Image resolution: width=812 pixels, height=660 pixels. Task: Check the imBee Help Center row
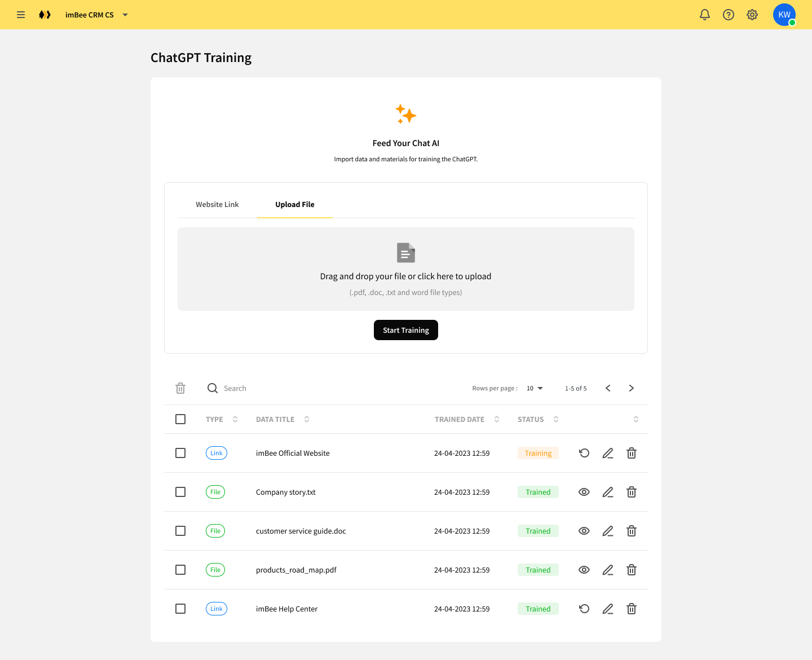click(x=180, y=609)
